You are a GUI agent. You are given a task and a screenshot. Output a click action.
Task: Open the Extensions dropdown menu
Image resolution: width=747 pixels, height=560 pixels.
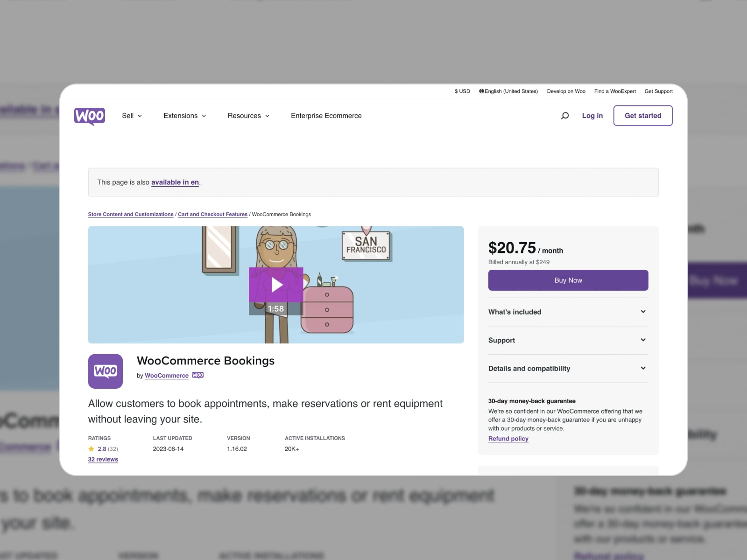(x=185, y=116)
